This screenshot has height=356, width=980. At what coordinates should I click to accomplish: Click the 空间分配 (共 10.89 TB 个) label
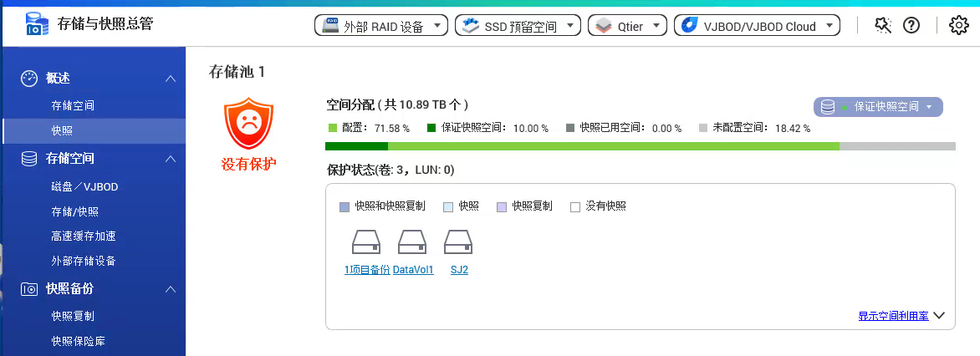(397, 104)
